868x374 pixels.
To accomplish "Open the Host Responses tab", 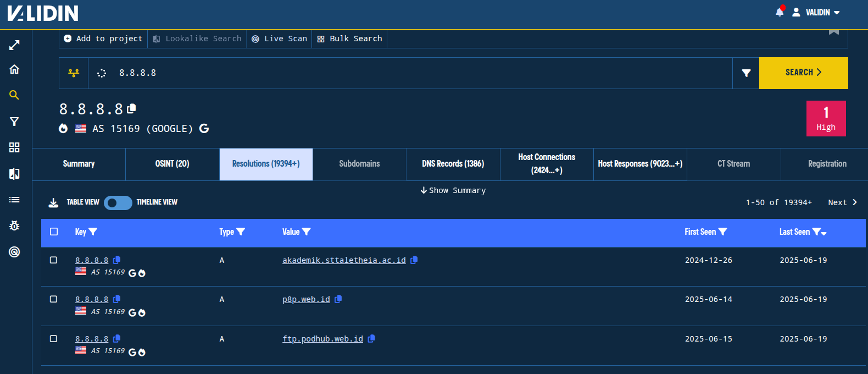I will [x=640, y=164].
